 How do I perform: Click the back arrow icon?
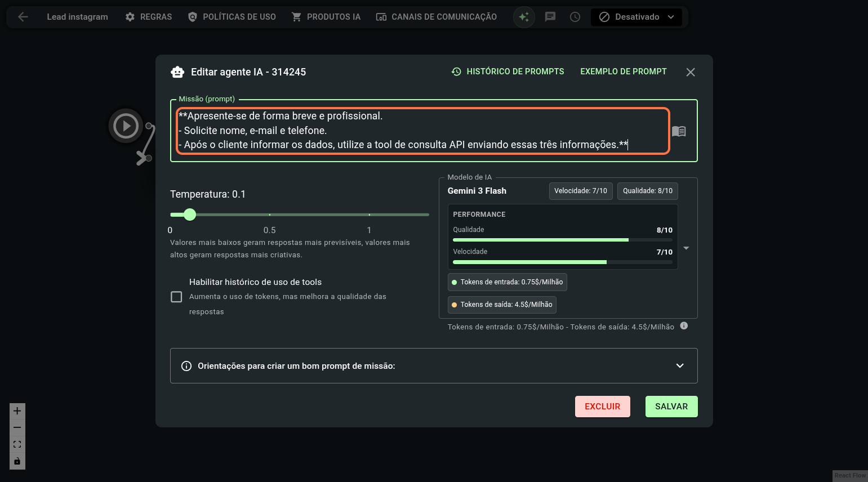pyautogui.click(x=23, y=17)
